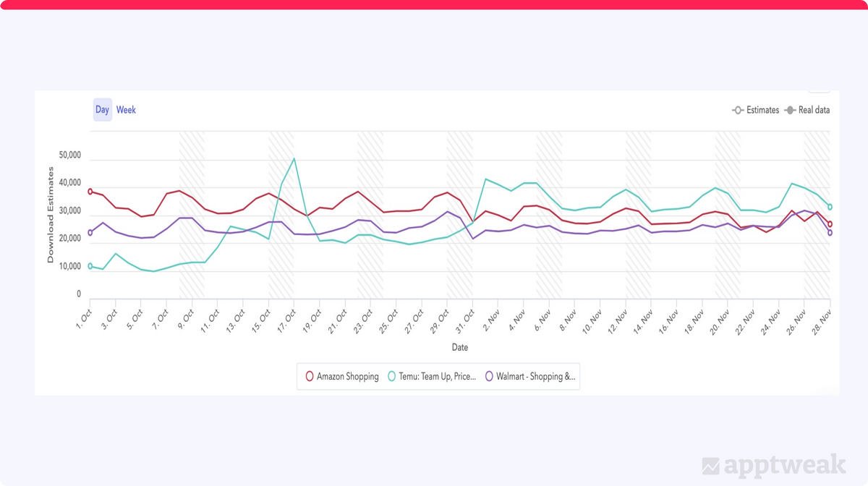Viewport: 868px width, 486px height.
Task: Click the '40,000' y-axis value
Action: [x=70, y=184]
